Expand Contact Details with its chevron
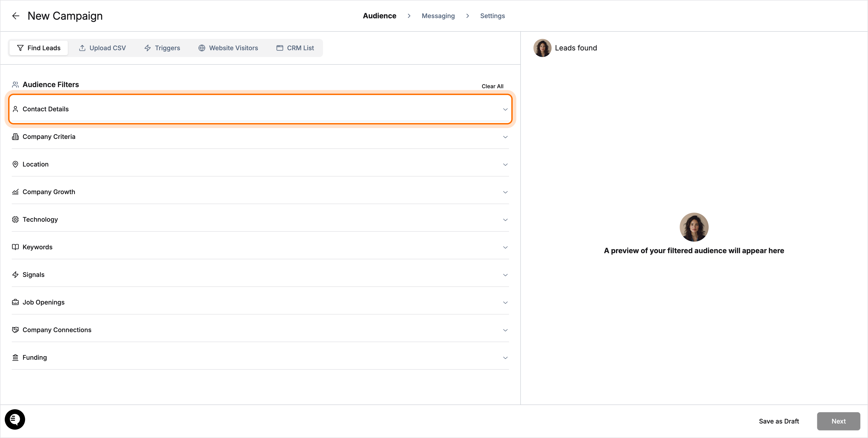This screenshot has height=438, width=868. [x=505, y=109]
